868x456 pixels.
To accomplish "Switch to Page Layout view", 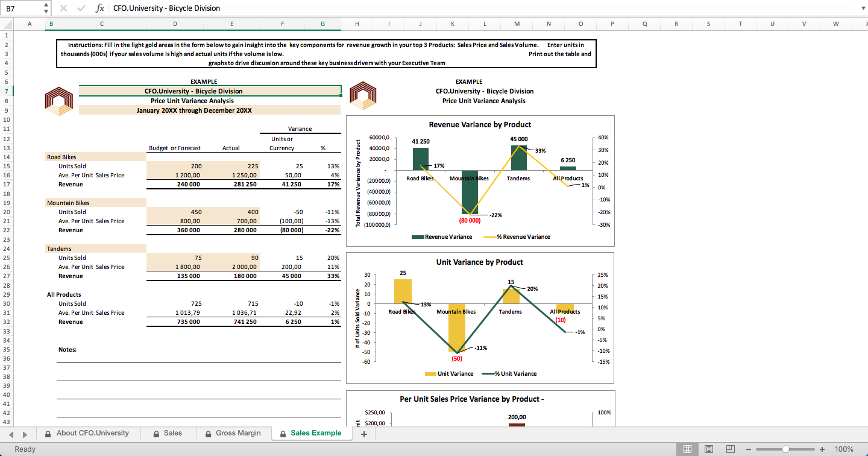I will point(709,449).
